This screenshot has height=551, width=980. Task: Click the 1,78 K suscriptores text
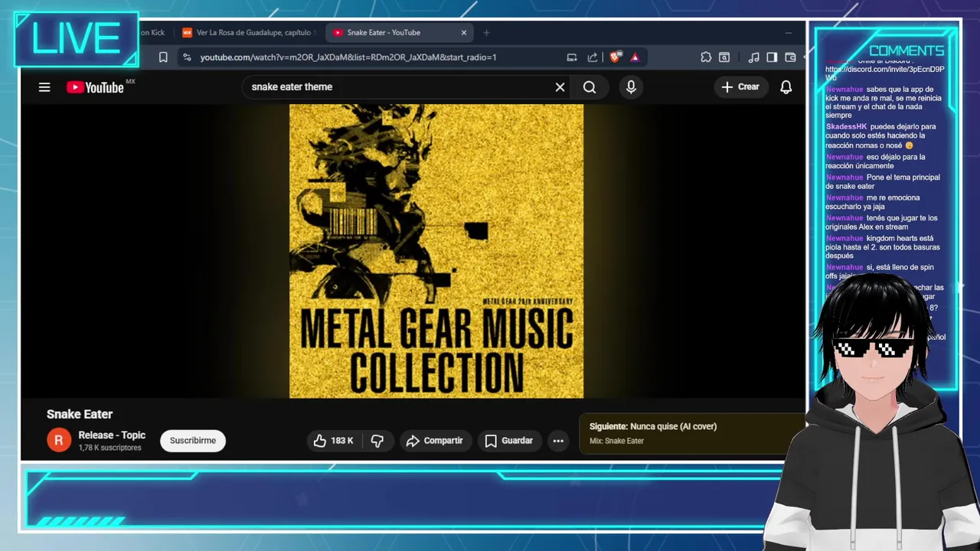(109, 448)
